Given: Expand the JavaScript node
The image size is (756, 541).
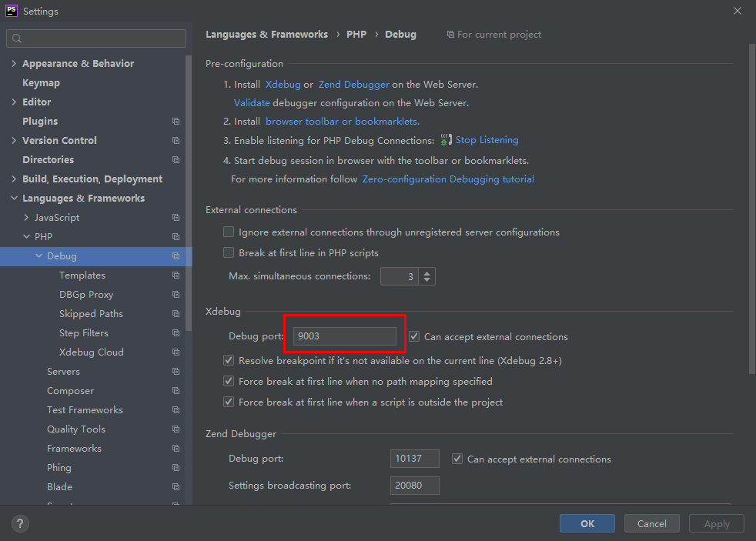Looking at the screenshot, I should coord(26,218).
